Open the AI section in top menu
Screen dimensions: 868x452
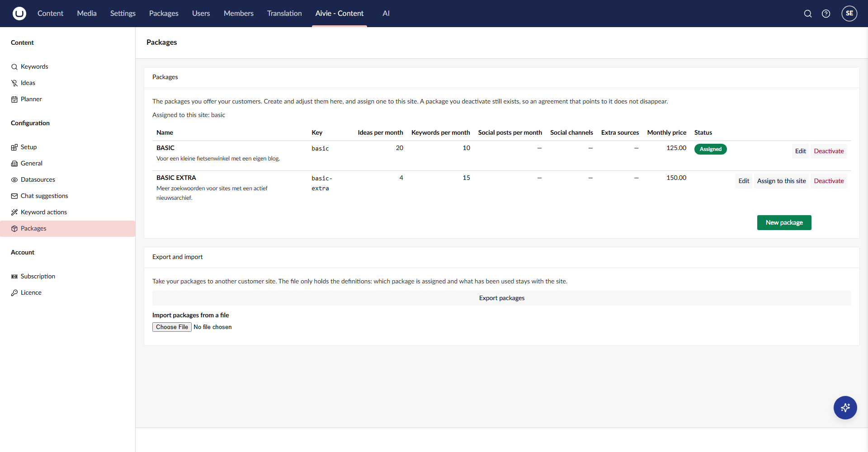point(386,14)
